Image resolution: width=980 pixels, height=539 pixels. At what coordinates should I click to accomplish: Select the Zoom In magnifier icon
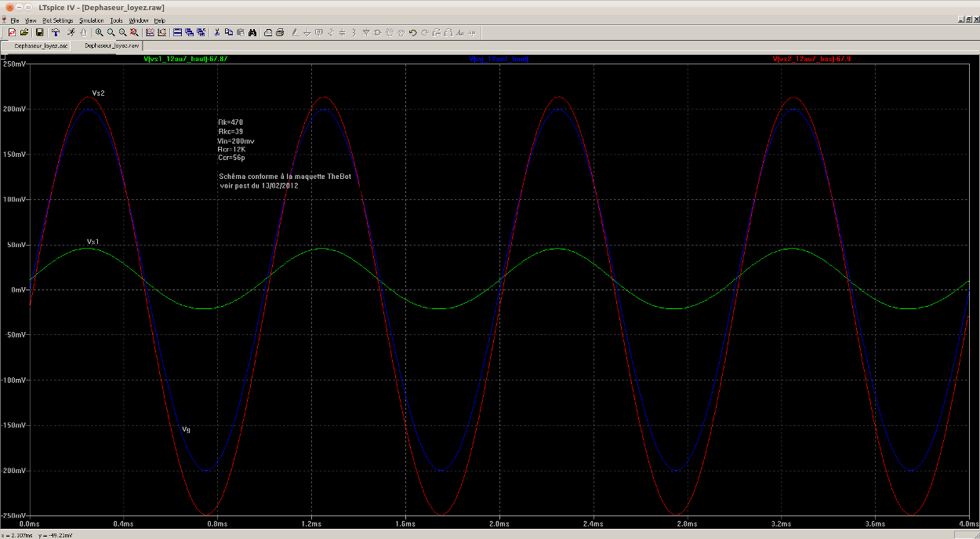tap(99, 32)
